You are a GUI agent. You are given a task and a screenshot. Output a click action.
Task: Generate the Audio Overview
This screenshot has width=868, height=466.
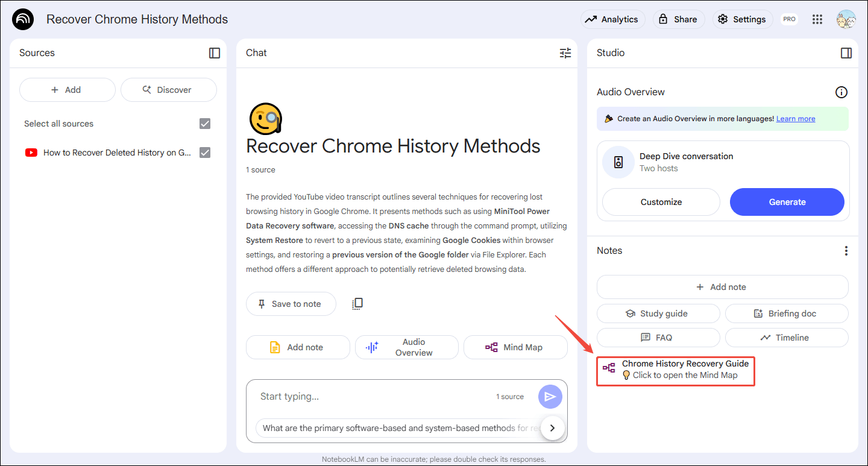pyautogui.click(x=787, y=202)
